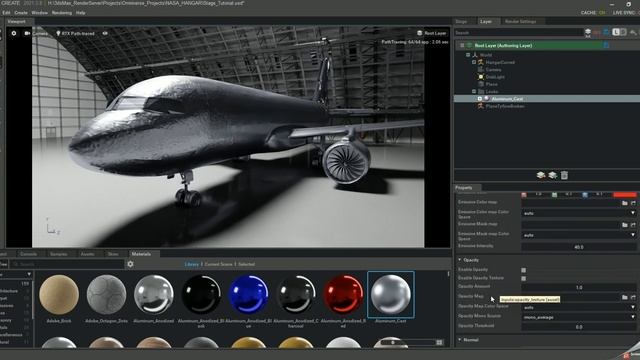640x360 pixels.
Task: Select the Viewport tab
Action: pyautogui.click(x=17, y=22)
